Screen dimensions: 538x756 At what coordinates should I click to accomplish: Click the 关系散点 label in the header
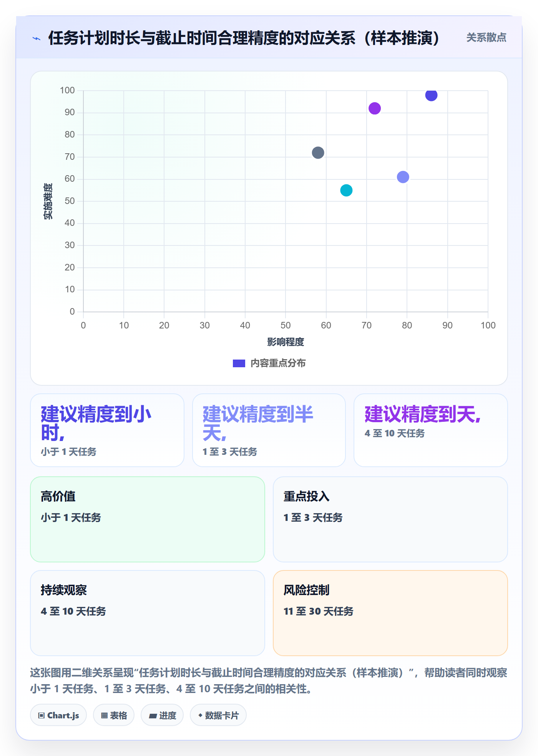[x=486, y=38]
